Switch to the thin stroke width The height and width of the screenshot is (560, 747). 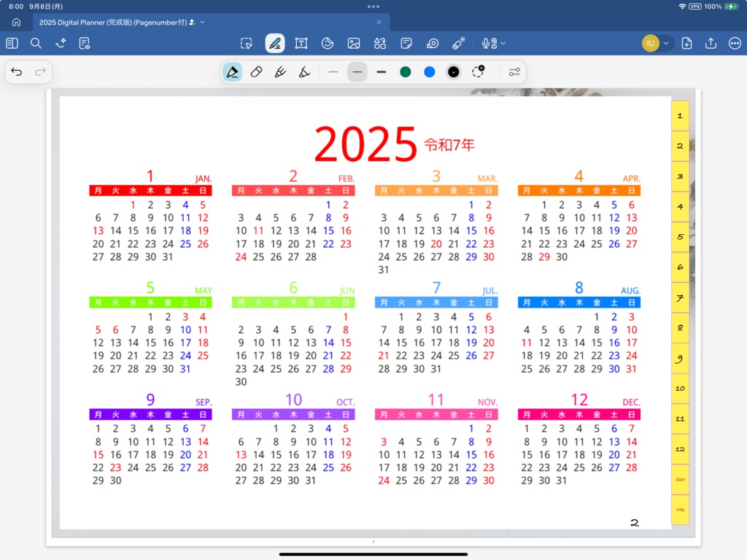pyautogui.click(x=333, y=71)
